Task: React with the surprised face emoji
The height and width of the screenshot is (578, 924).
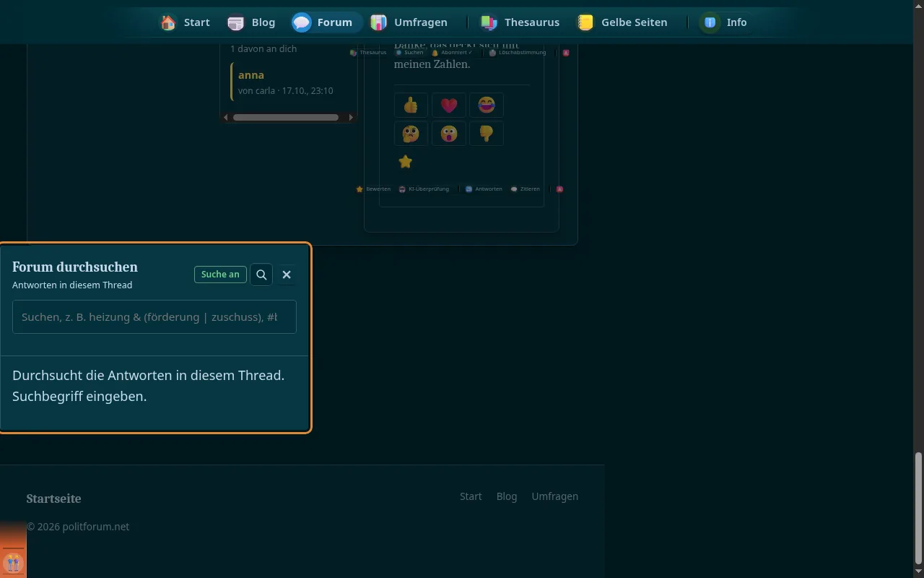Action: click(449, 134)
